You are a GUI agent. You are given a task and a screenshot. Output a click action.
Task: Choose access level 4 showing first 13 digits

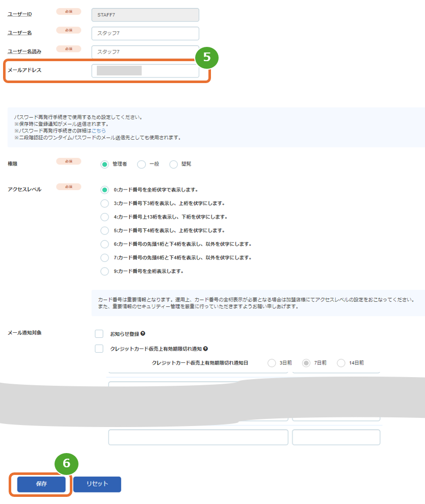[104, 217]
